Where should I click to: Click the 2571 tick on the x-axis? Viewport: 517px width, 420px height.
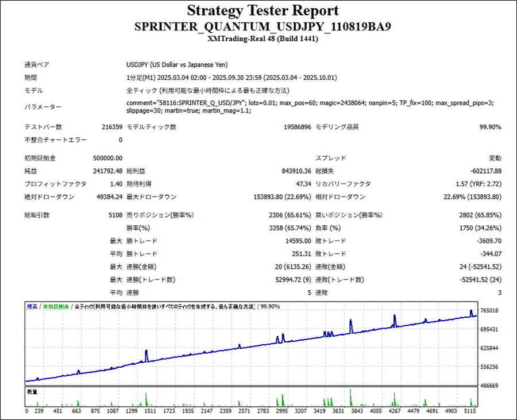[x=244, y=411]
